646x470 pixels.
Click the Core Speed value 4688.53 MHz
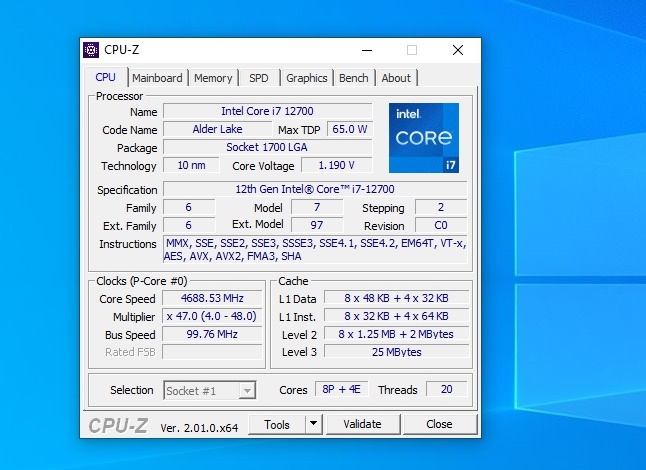(212, 298)
